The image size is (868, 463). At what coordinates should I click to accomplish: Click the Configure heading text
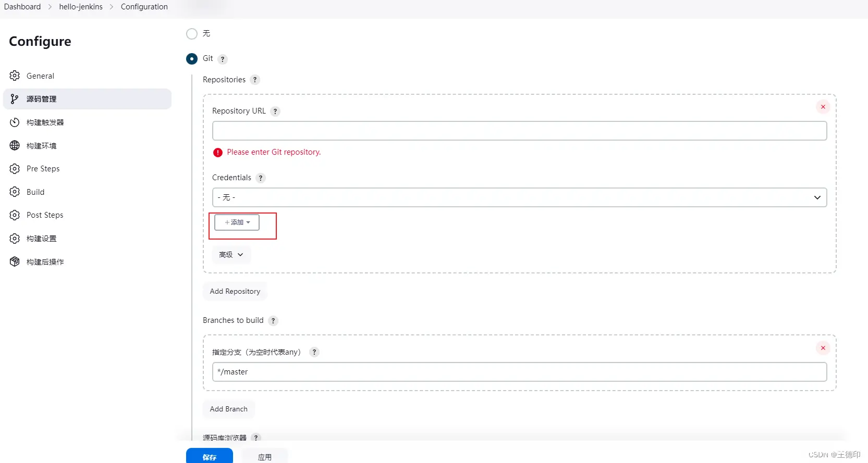click(x=40, y=42)
